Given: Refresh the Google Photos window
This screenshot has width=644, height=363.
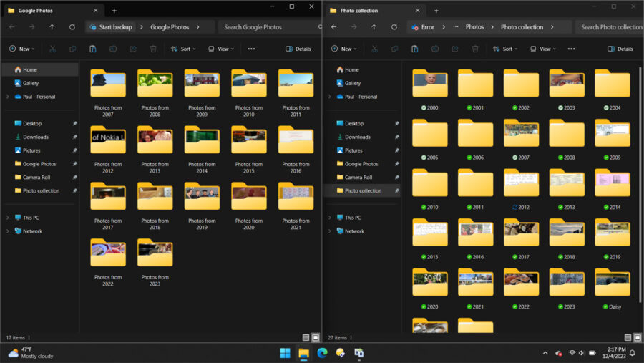Looking at the screenshot, I should coord(72,27).
